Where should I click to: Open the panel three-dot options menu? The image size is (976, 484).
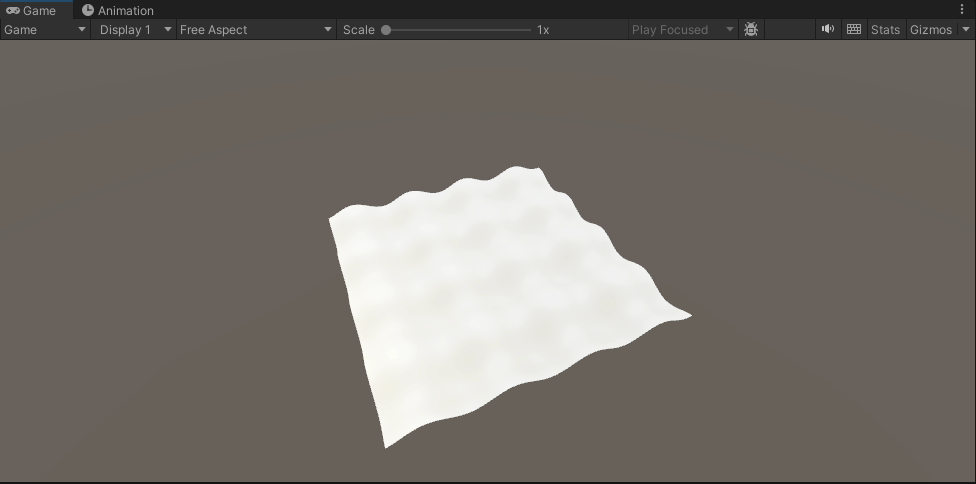pyautogui.click(x=962, y=9)
